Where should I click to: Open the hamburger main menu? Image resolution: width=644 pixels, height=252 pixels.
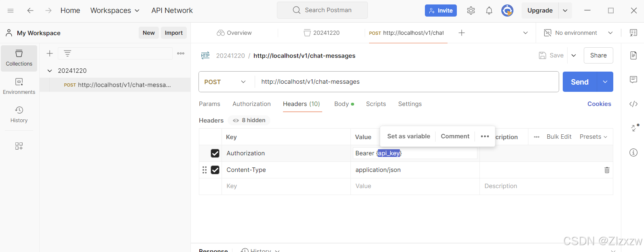pos(11,11)
